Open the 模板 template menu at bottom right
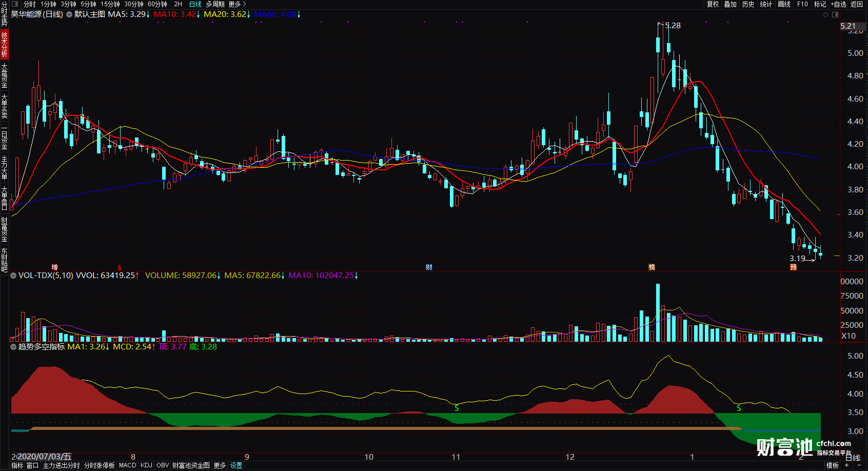Image resolution: width=868 pixels, height=471 pixels. (833, 465)
